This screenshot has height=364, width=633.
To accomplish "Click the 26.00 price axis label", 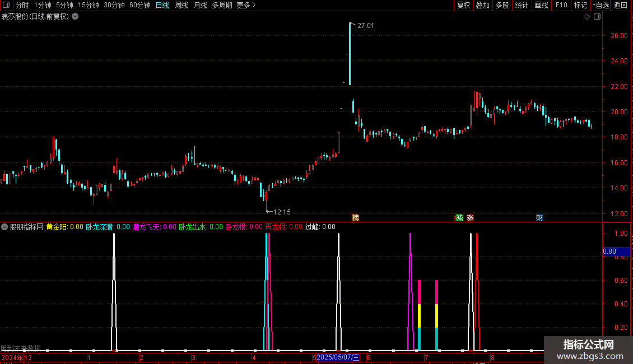I will point(619,35).
